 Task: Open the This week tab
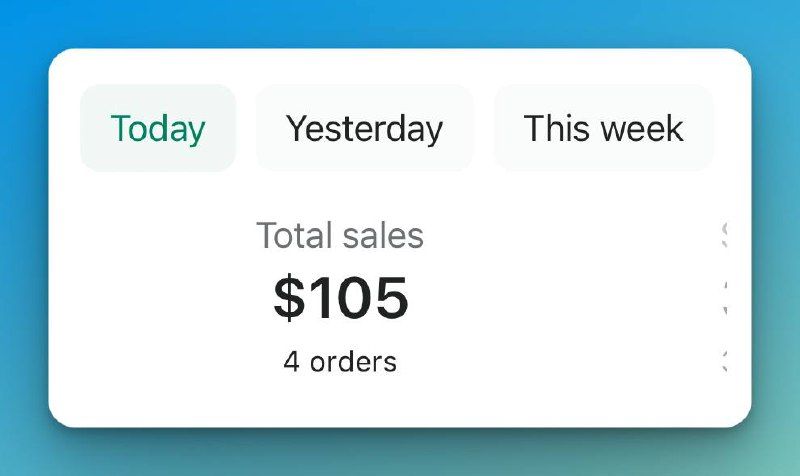(603, 128)
